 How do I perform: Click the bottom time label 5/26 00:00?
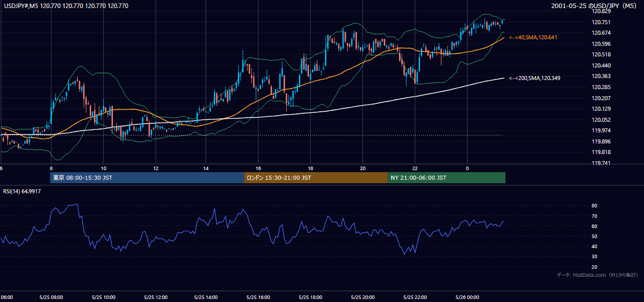(x=467, y=297)
